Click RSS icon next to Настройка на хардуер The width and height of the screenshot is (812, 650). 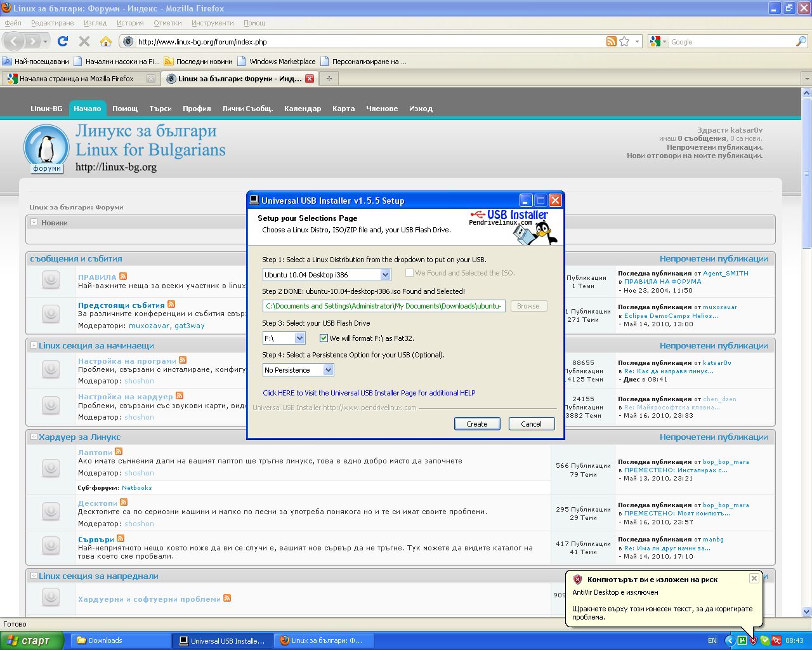pyautogui.click(x=180, y=395)
